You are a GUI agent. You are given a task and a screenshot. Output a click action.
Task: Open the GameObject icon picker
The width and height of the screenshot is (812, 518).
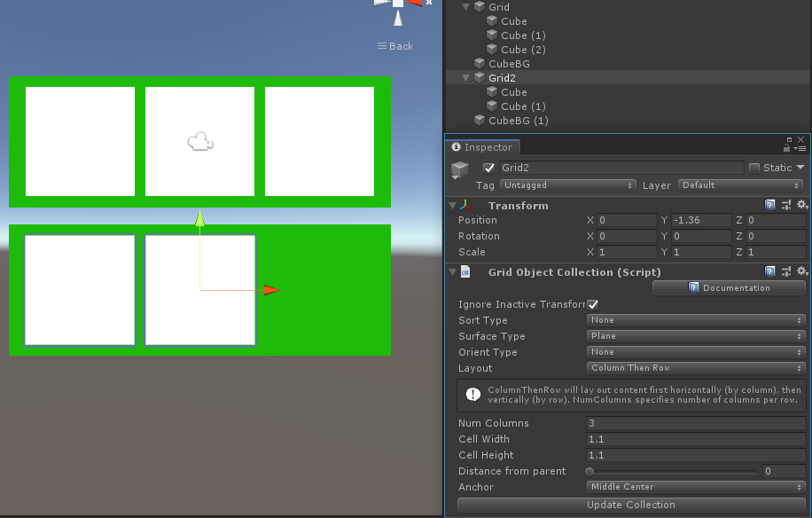click(460, 169)
